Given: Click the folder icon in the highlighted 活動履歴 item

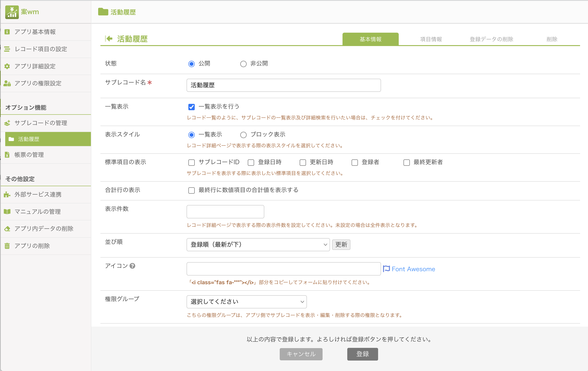Looking at the screenshot, I should coord(11,139).
